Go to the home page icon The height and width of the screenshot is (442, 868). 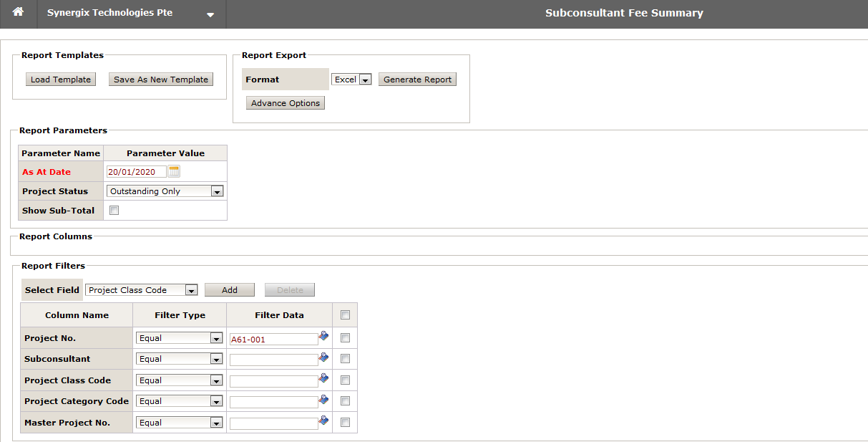(x=18, y=13)
